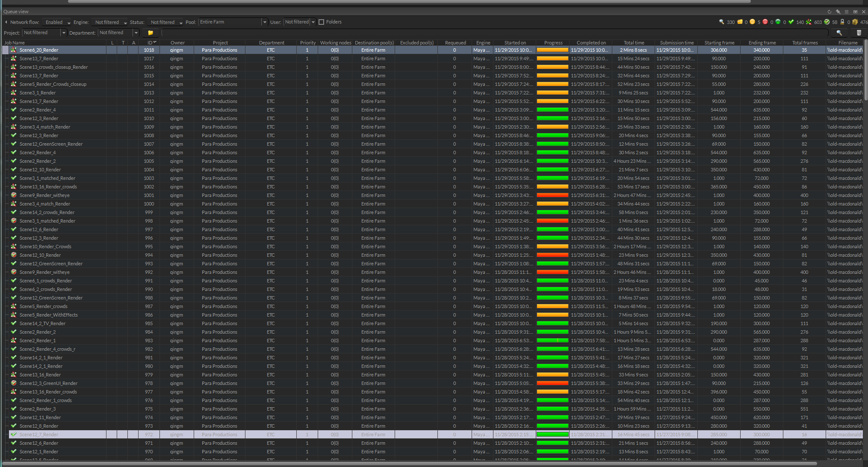
Task: Click warning icon of Scene10_Render_Crowds job
Action: coord(14,247)
